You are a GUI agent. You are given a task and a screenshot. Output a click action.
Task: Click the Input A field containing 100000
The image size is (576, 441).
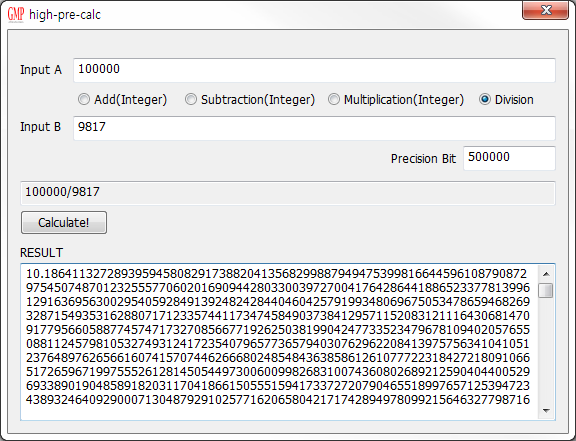(314, 70)
